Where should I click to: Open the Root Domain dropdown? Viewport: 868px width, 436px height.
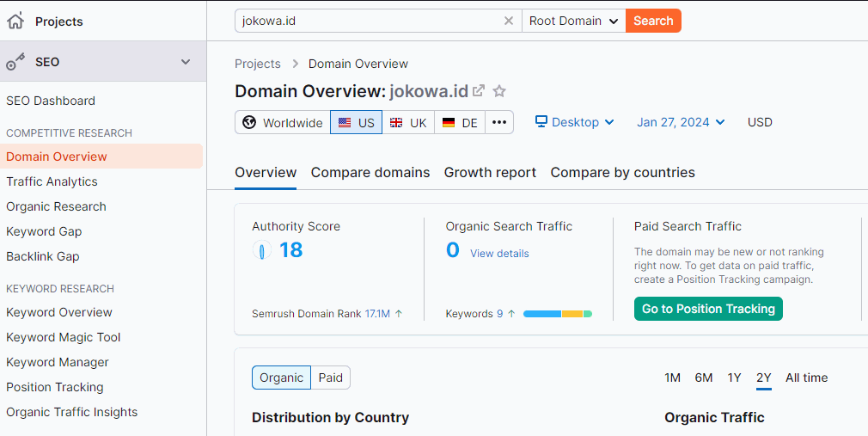pos(573,21)
